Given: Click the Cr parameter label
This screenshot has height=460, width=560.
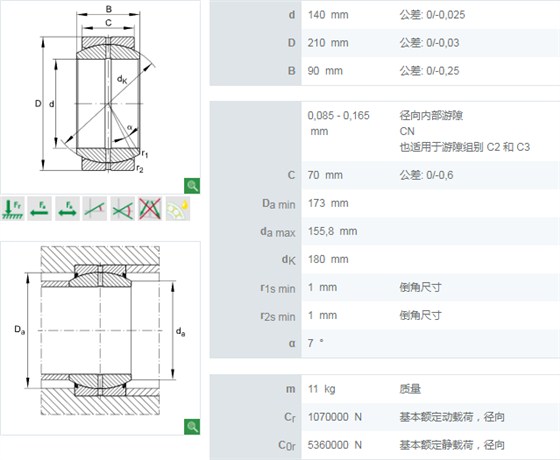Looking at the screenshot, I should pos(290,417).
